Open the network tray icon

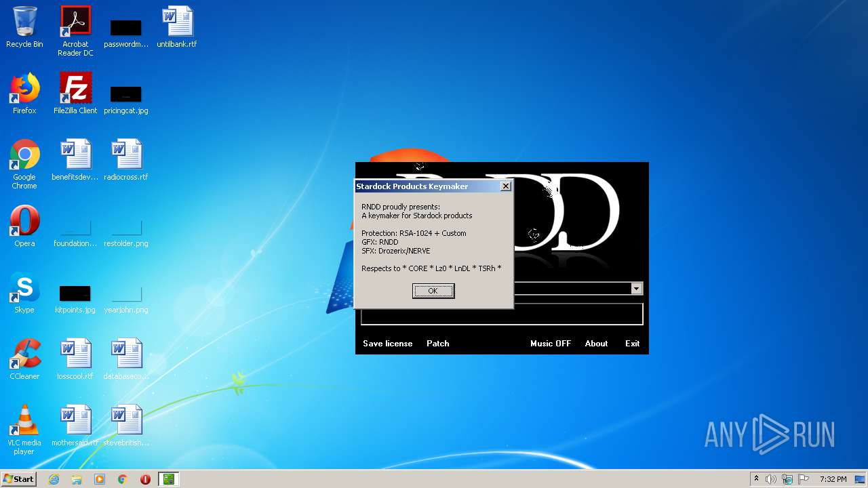tap(788, 479)
